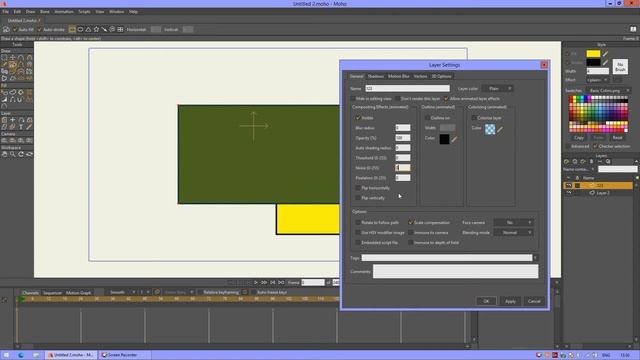Click the fill color eyedropper icon
Image resolution: width=640 pixels, height=360 pixels.
pyautogui.click(x=605, y=53)
